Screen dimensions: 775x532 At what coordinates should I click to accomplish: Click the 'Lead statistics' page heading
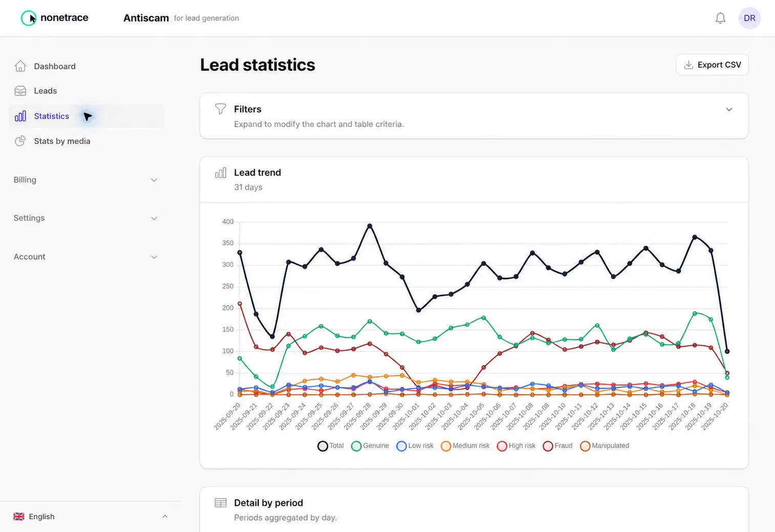(x=258, y=65)
